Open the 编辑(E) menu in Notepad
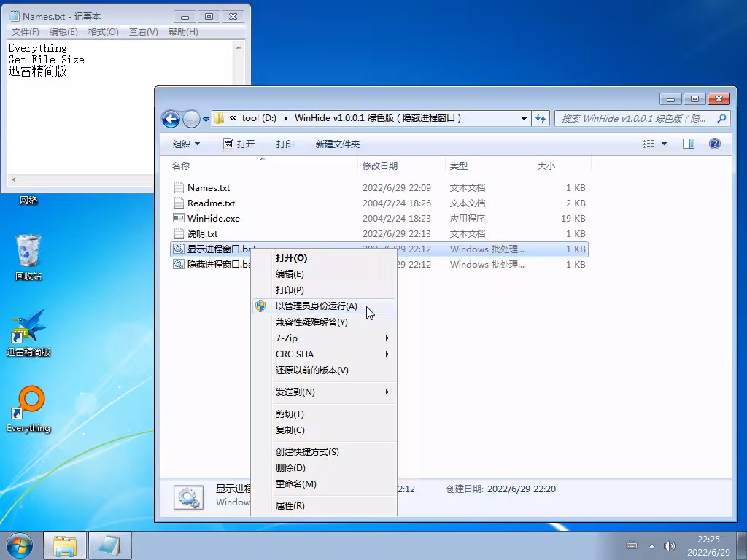Viewport: 747px width, 560px height. coord(63,32)
